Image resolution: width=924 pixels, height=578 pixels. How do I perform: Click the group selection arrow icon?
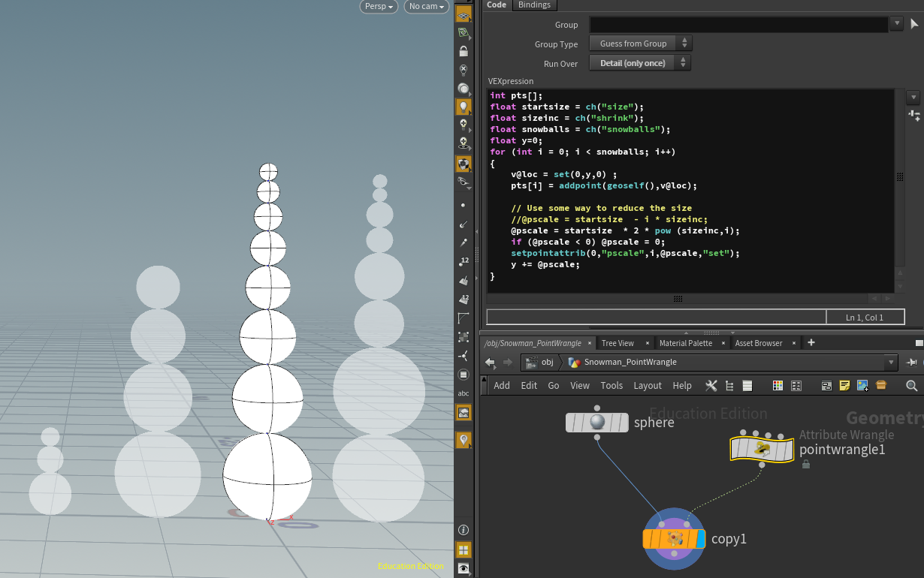pyautogui.click(x=914, y=24)
